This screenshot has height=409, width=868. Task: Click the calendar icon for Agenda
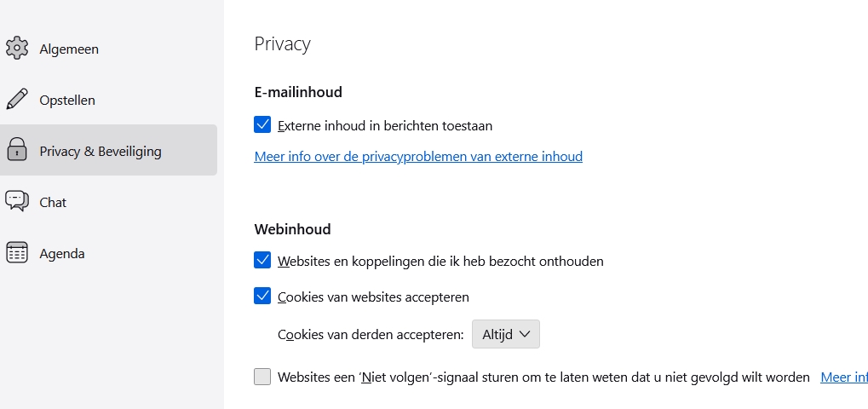pos(17,253)
